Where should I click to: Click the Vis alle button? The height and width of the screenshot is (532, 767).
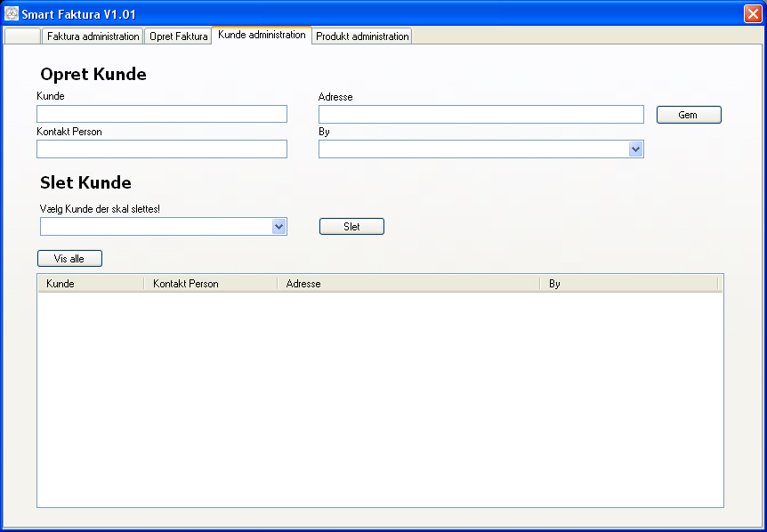coord(69,259)
